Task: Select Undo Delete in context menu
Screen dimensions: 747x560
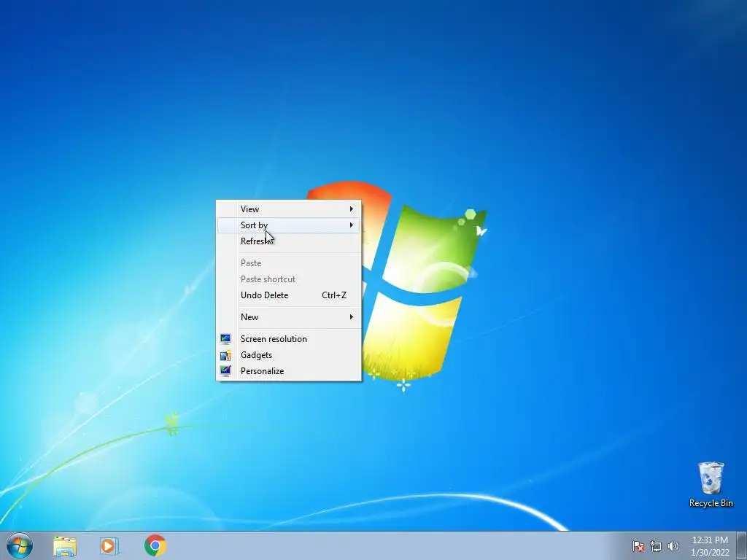Action: [289, 295]
